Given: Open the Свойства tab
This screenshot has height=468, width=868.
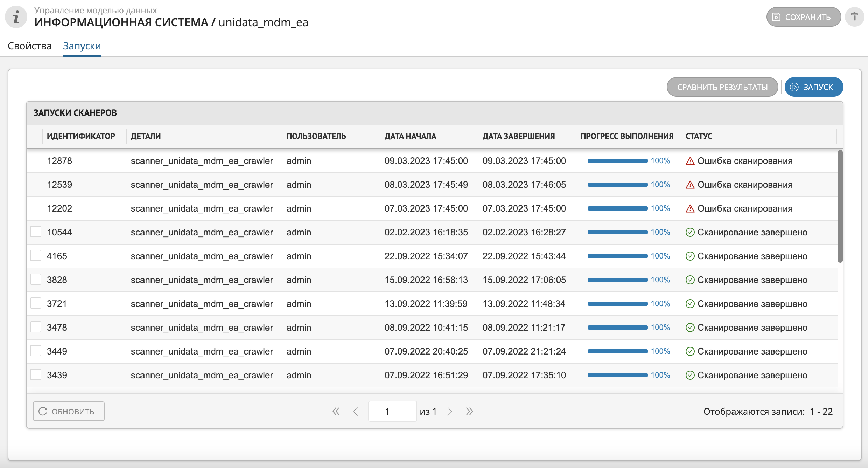Looking at the screenshot, I should pyautogui.click(x=30, y=46).
